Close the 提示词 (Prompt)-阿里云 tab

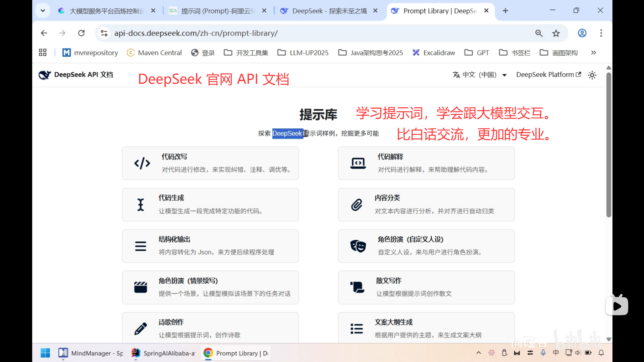point(264,11)
